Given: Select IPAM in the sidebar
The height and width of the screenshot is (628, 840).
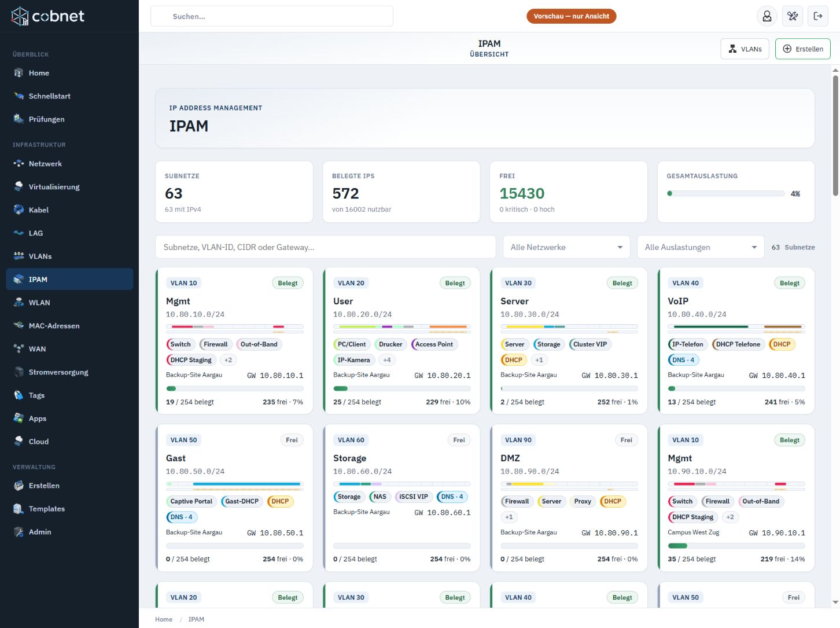Looking at the screenshot, I should tap(69, 280).
